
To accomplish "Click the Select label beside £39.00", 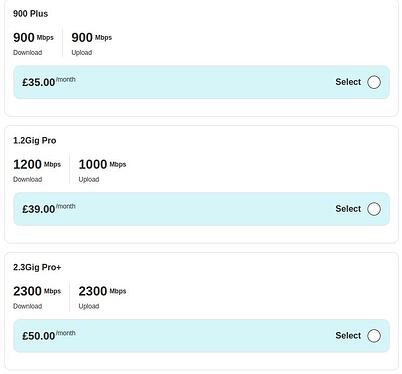I will (348, 209).
